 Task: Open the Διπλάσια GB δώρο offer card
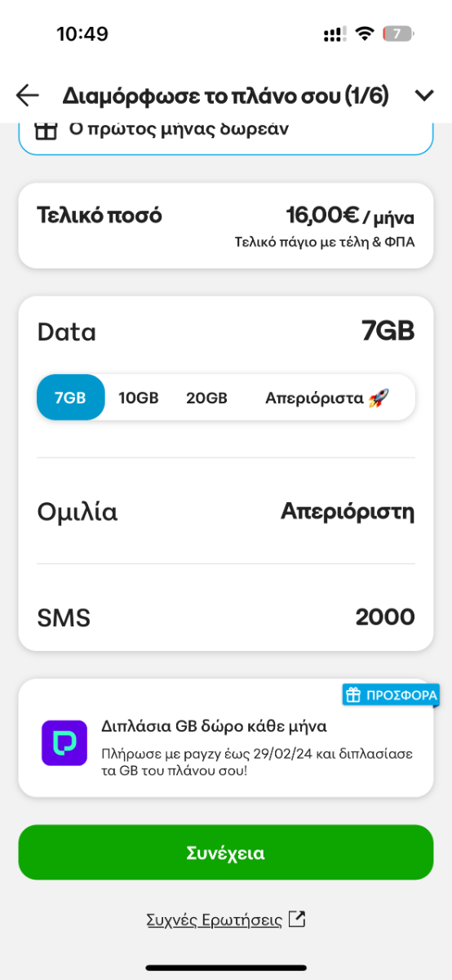click(x=226, y=737)
